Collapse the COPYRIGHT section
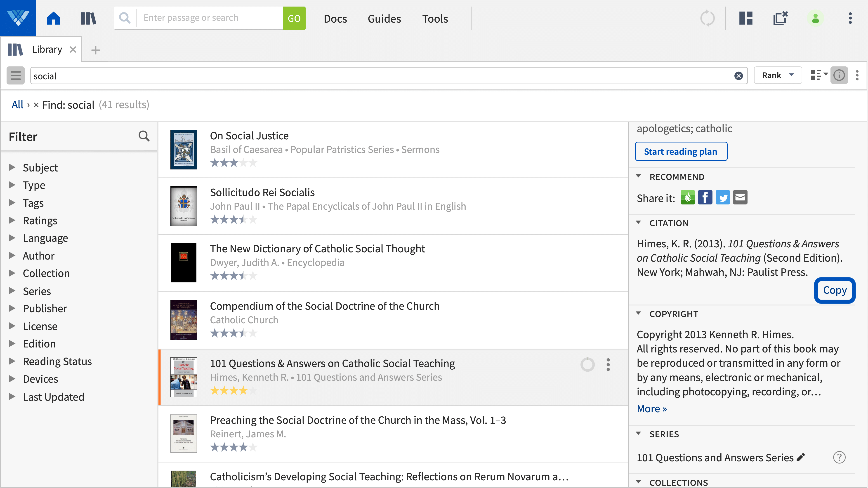The image size is (868, 488). tap(638, 313)
